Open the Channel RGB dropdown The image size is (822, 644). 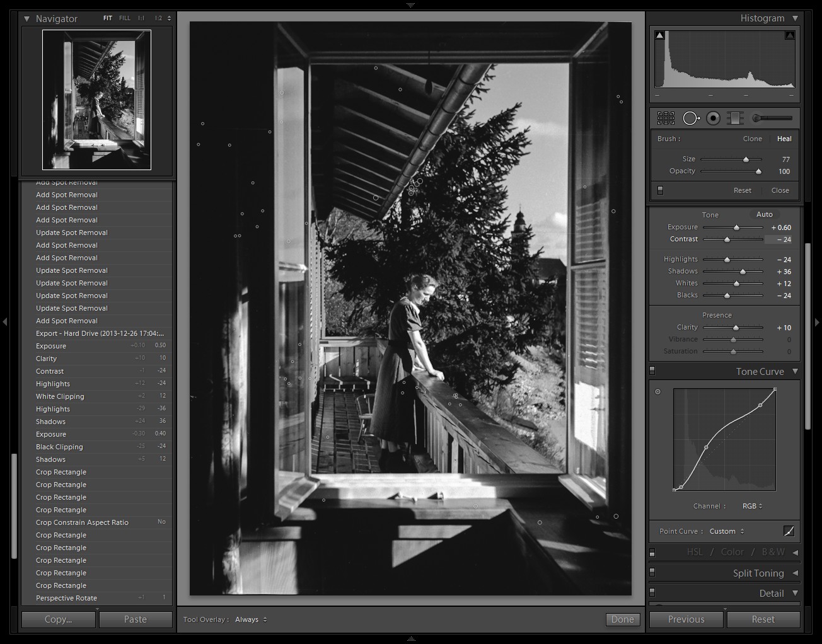tap(752, 506)
